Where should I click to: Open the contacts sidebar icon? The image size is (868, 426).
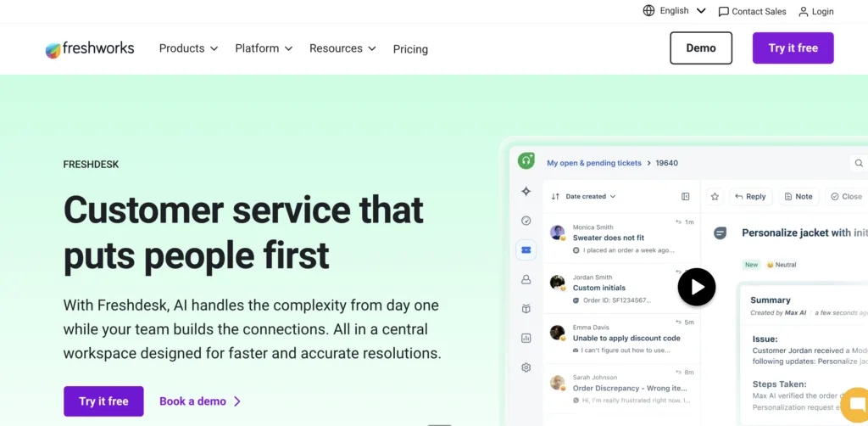(x=526, y=280)
